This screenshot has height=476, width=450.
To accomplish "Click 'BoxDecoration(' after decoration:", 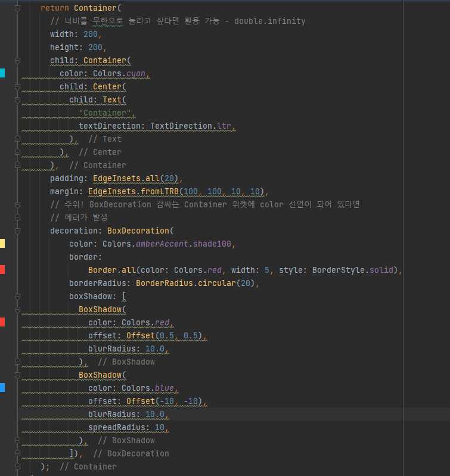I will 141,231.
